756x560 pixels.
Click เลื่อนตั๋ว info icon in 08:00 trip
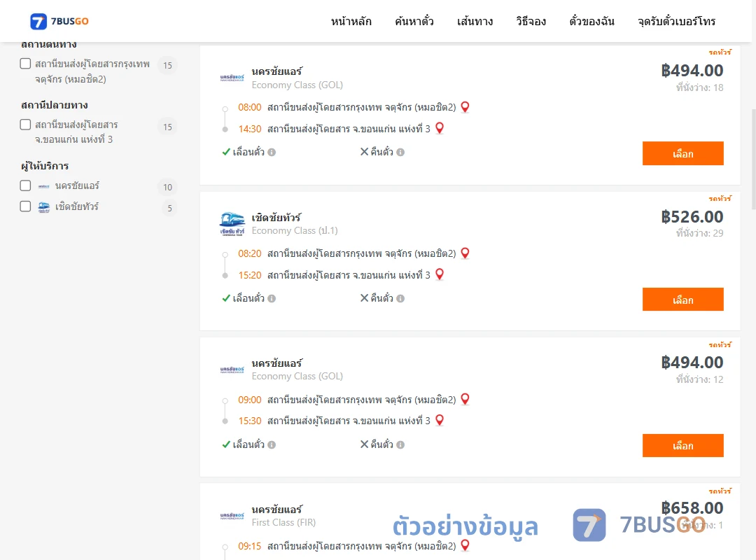[x=272, y=153]
